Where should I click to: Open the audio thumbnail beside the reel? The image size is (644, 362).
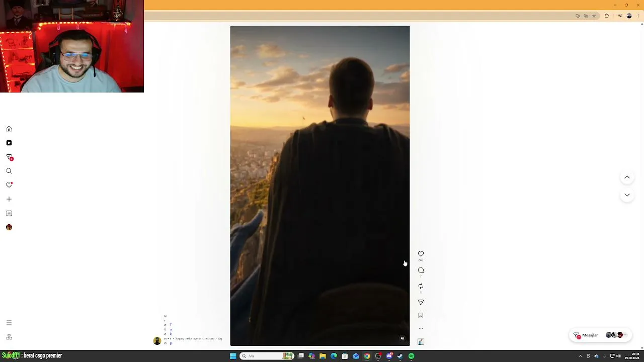[421, 341]
